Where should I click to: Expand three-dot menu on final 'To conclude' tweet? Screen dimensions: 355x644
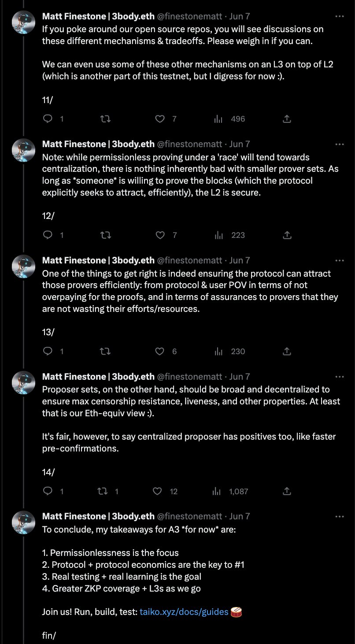[340, 516]
